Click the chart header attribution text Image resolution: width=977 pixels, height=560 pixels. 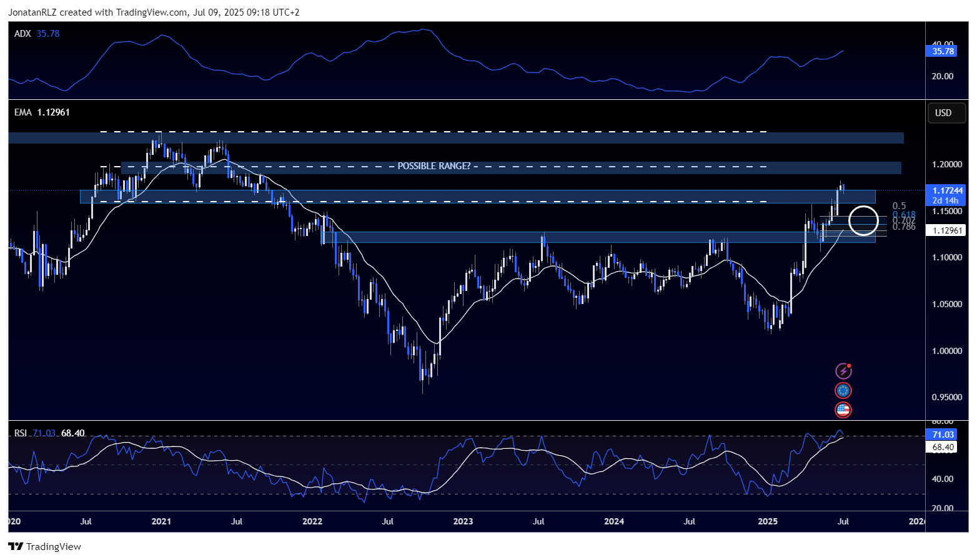tap(154, 12)
